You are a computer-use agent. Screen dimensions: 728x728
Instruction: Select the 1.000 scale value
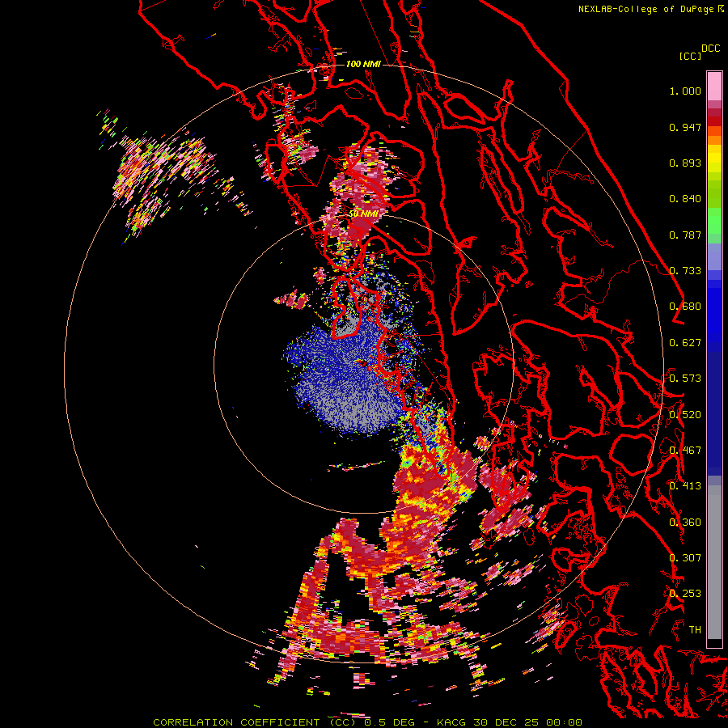685,91
